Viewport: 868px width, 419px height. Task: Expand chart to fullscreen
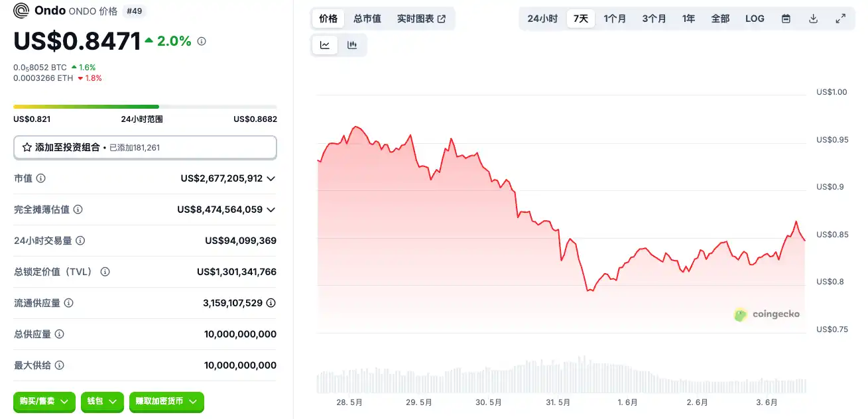[840, 19]
